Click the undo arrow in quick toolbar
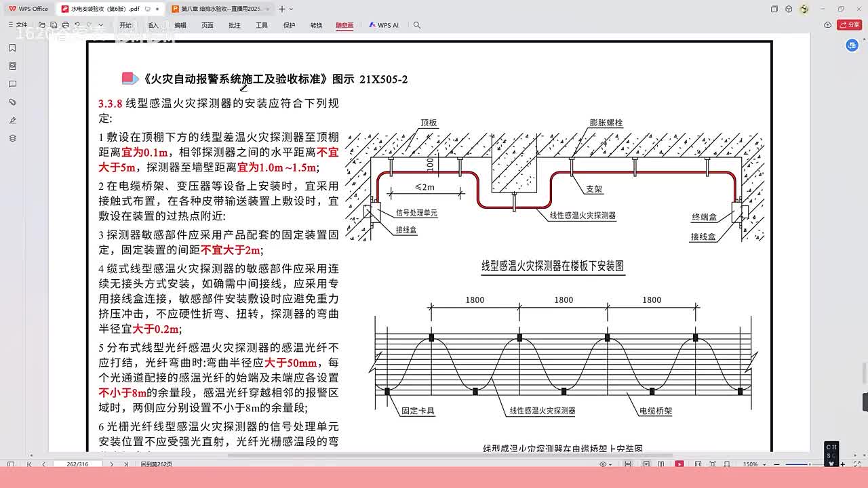The width and height of the screenshot is (868, 488). point(77,25)
